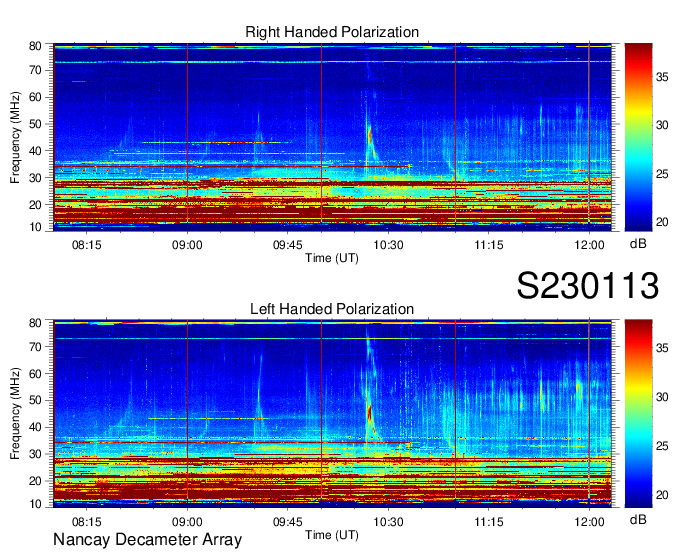This screenshot has width=680, height=552.
Task: Click the 20 MHz tick on Left Handed plot
Action: point(35,481)
